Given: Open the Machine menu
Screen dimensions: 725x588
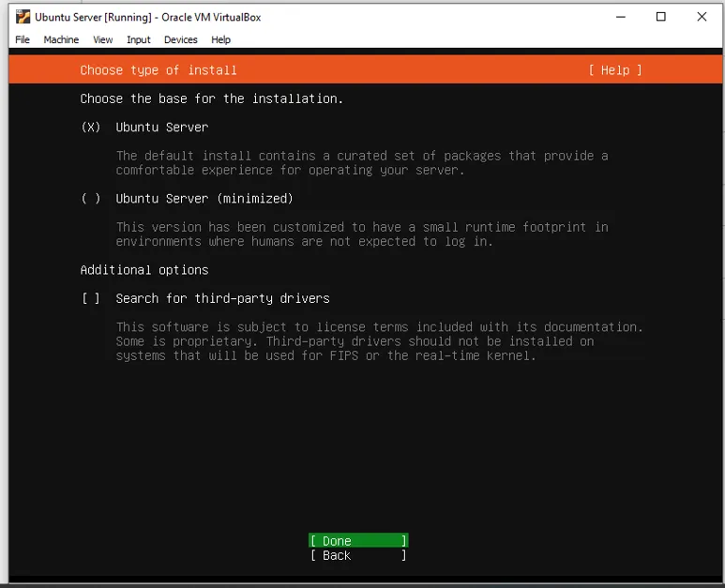Looking at the screenshot, I should [x=61, y=39].
